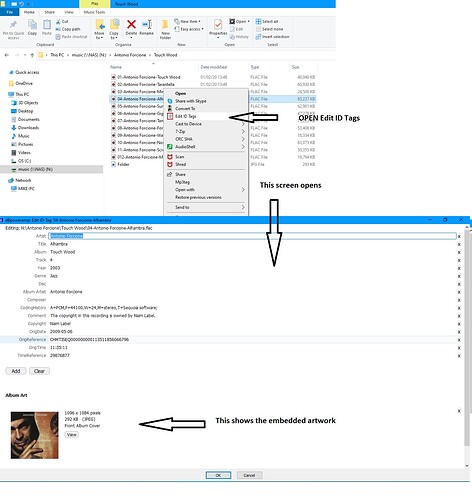
Task: Go up one folder level arrow
Action: coord(32,55)
